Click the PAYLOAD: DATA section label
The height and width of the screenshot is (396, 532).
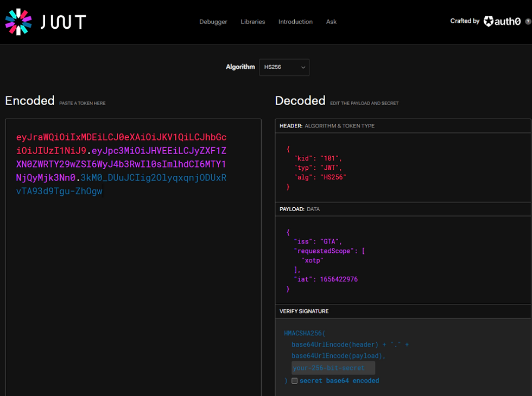[x=300, y=209]
